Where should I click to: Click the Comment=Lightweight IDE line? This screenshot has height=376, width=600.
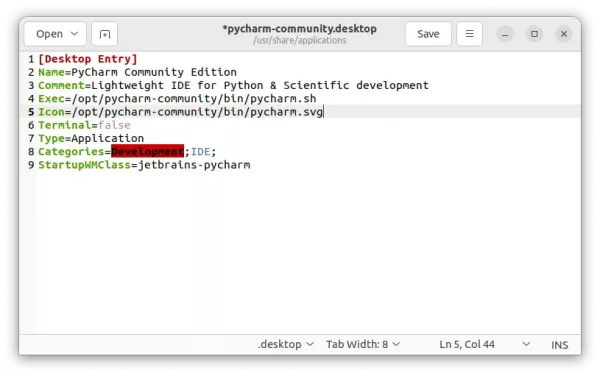click(233, 85)
